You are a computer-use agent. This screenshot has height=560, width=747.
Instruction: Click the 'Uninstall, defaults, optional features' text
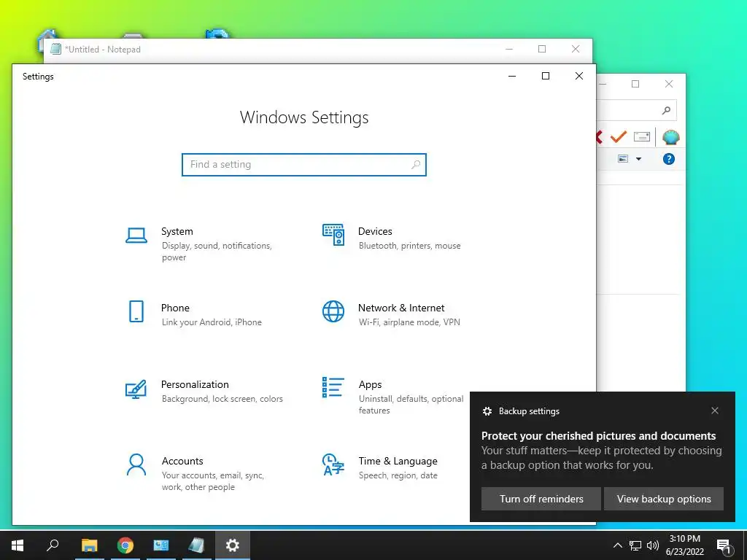click(x=411, y=404)
